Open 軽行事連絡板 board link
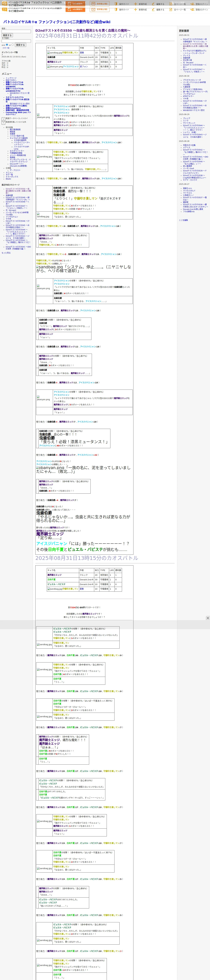 pos(15,129)
